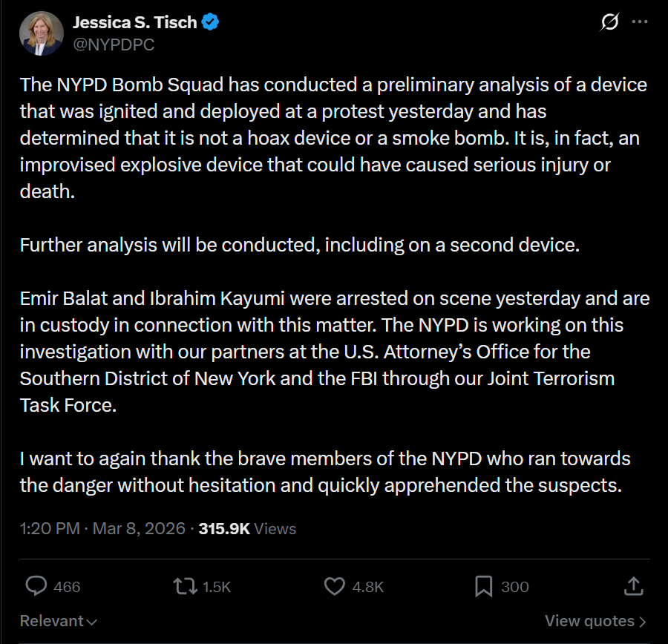The width and height of the screenshot is (668, 644).
Task: Repost using the retweet arrows icon
Action: click(186, 586)
